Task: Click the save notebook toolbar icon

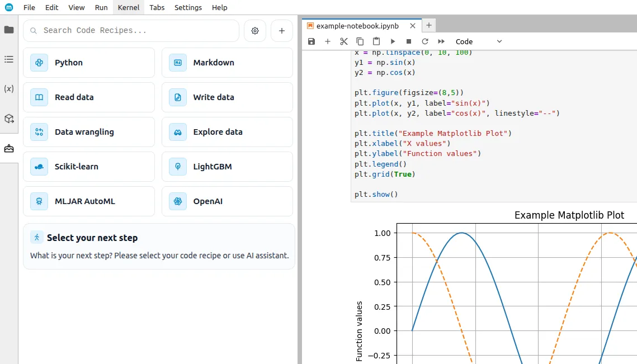Action: [312, 41]
